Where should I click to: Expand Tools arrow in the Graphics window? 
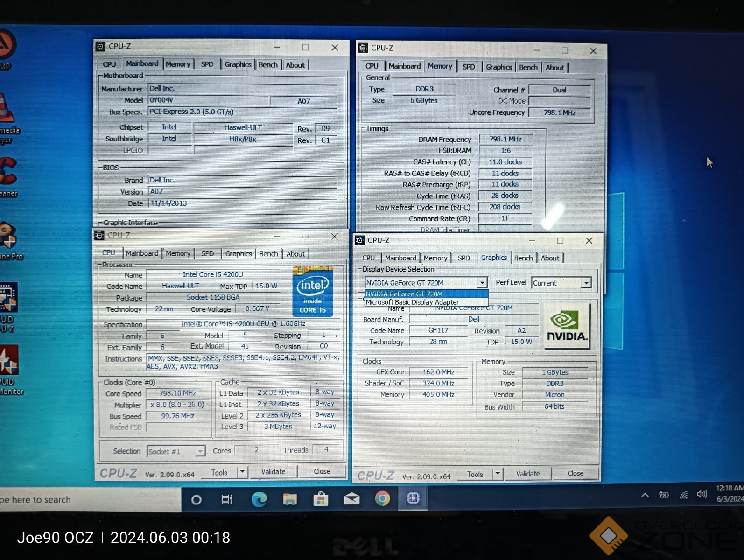pyautogui.click(x=498, y=474)
